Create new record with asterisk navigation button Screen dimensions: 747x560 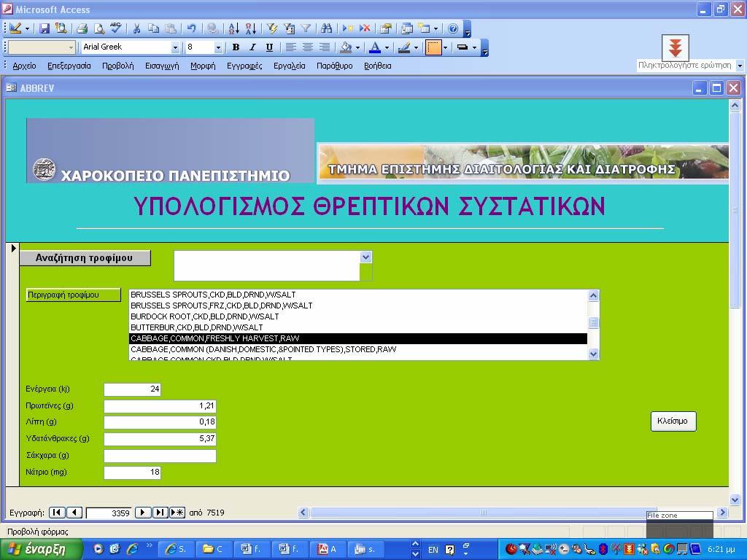pos(177,513)
